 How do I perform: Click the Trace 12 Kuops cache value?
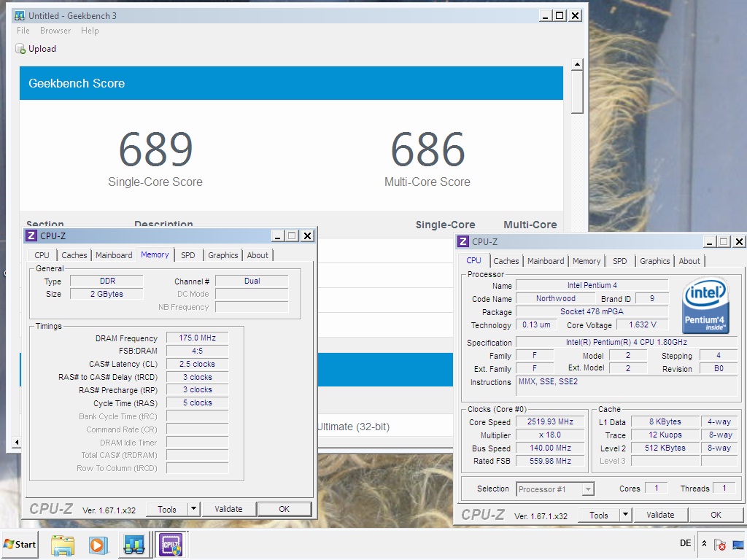coord(665,435)
